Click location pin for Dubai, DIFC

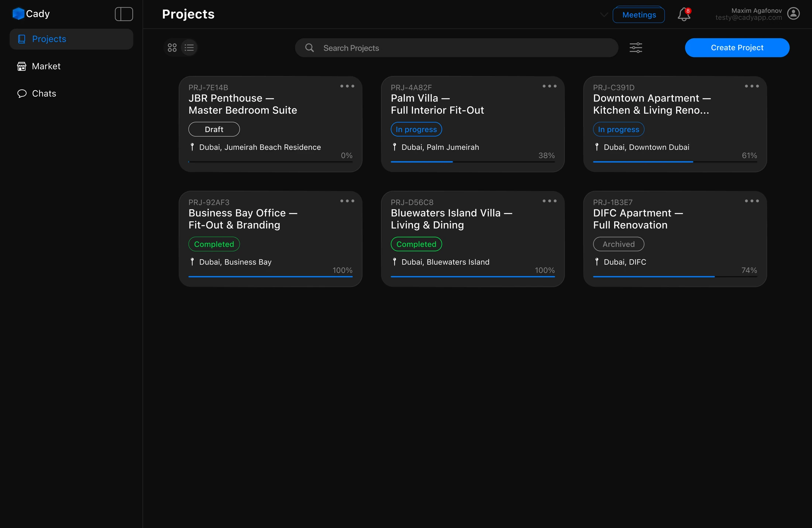coord(596,262)
